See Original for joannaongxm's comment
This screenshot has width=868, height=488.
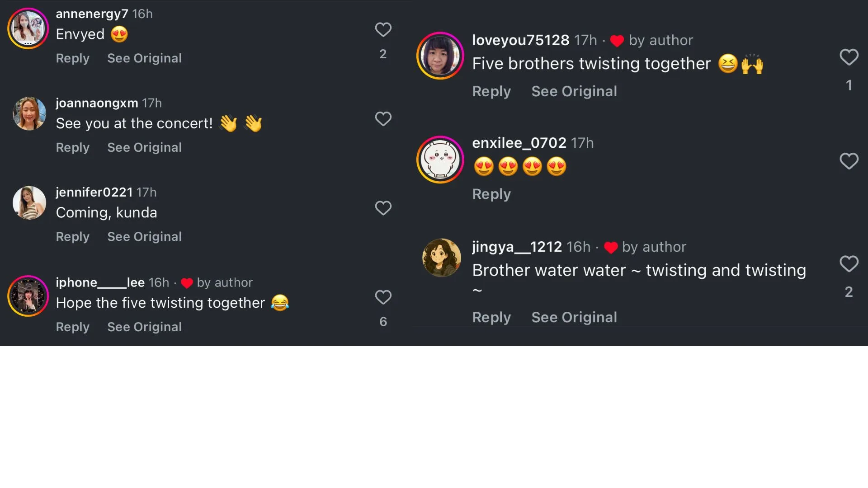[x=144, y=147]
